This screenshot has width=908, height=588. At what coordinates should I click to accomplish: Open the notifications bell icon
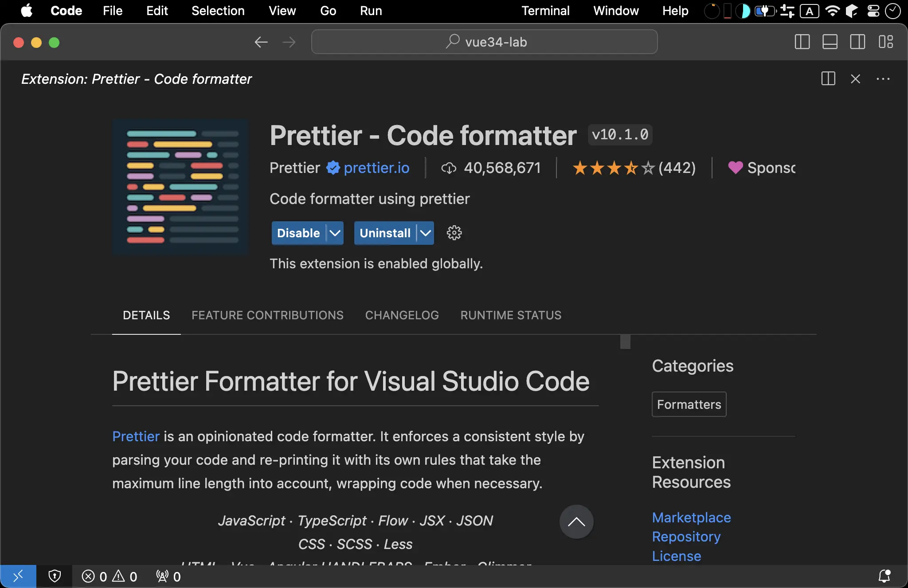(885, 576)
